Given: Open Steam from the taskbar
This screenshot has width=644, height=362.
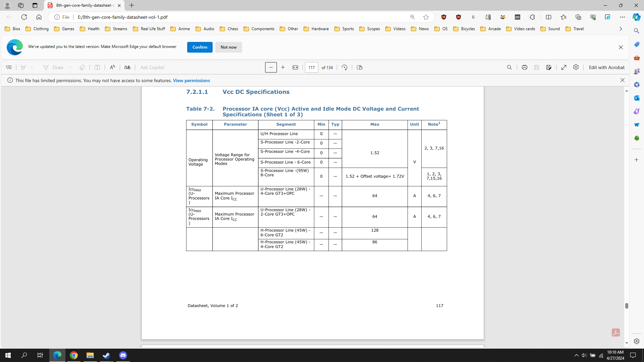Looking at the screenshot, I should [x=107, y=355].
